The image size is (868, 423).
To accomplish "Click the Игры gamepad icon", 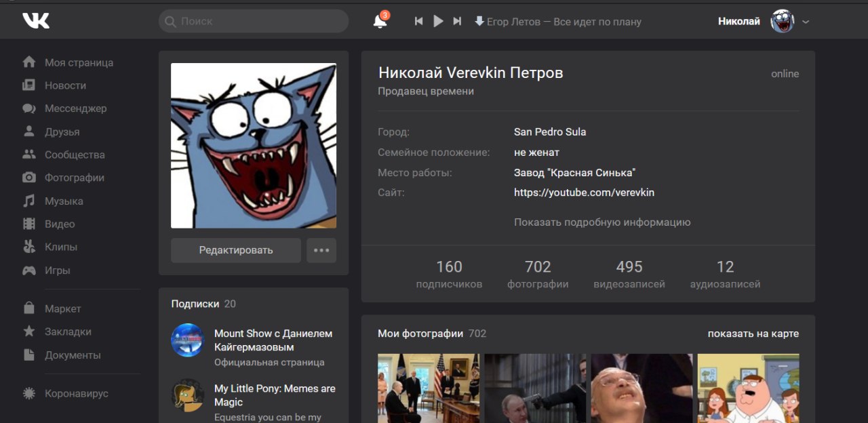I will click(29, 270).
